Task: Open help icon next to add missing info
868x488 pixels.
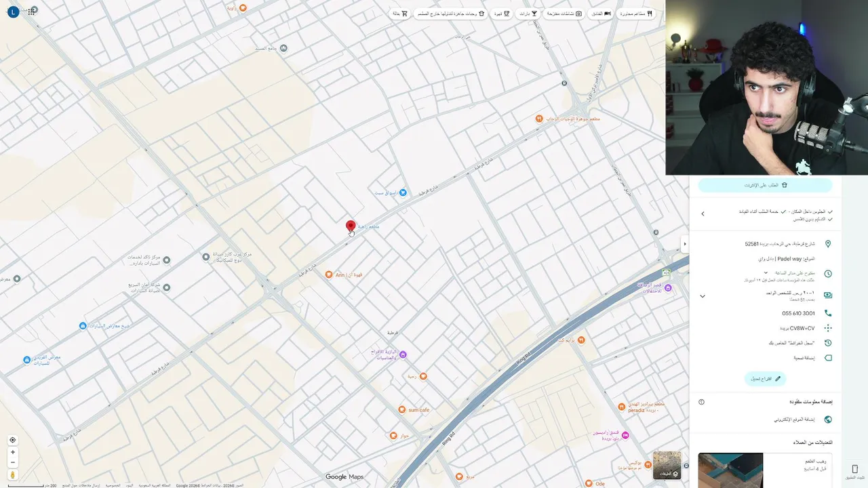Action: 702,402
